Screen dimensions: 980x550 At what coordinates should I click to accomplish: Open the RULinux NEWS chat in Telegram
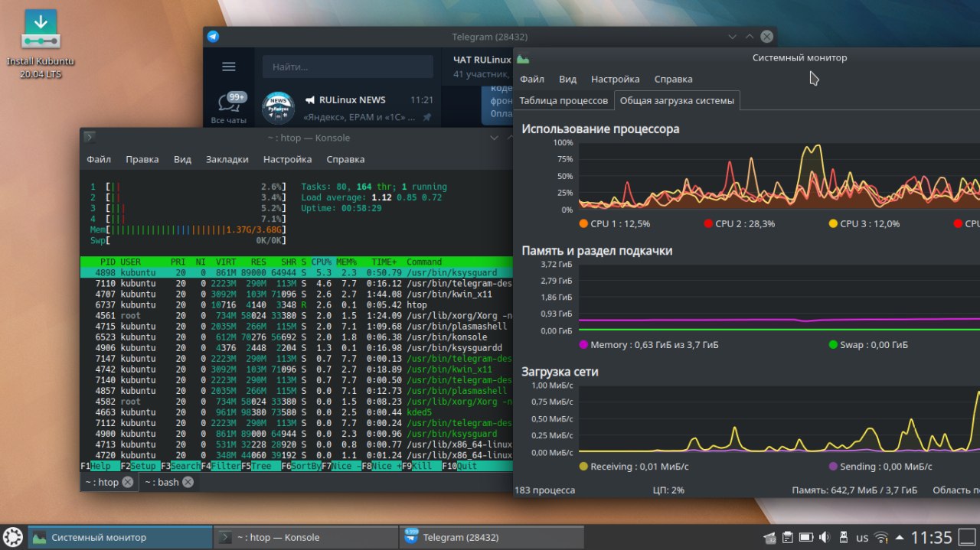point(348,108)
